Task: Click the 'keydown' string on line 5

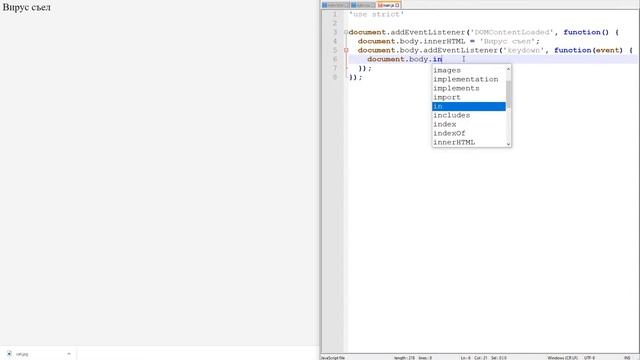Action: pyautogui.click(x=523, y=50)
